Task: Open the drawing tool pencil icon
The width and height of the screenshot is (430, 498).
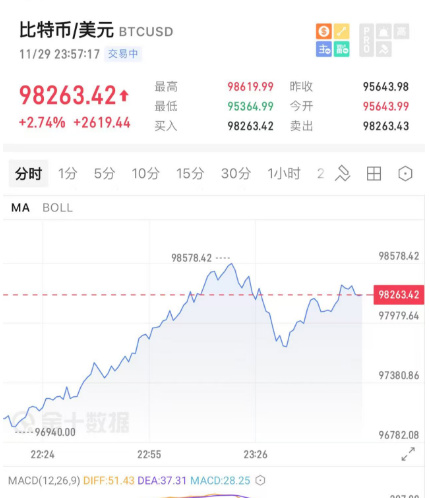Action: [x=343, y=173]
